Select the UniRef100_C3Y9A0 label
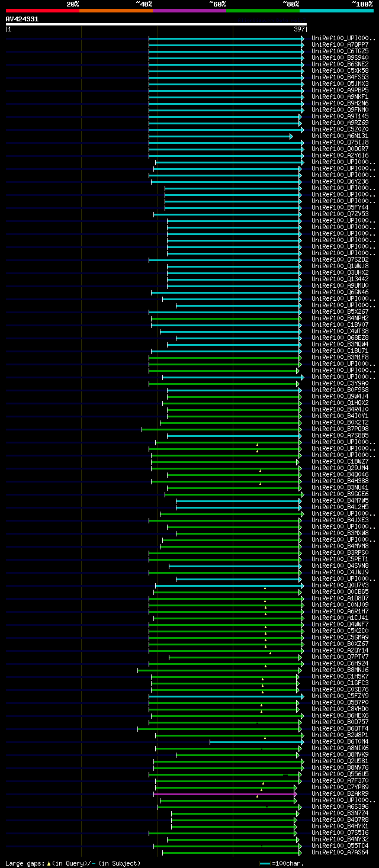379x868 pixels. (340, 384)
